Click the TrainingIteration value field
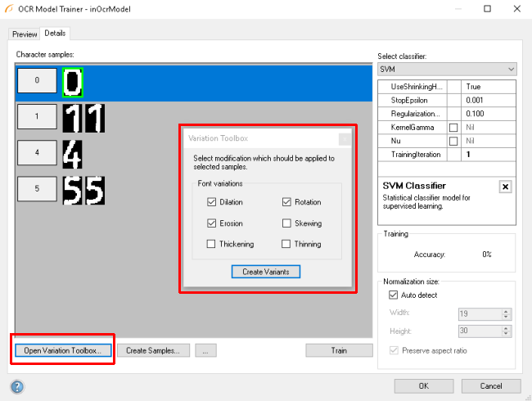The height and width of the screenshot is (401, 532). click(489, 155)
